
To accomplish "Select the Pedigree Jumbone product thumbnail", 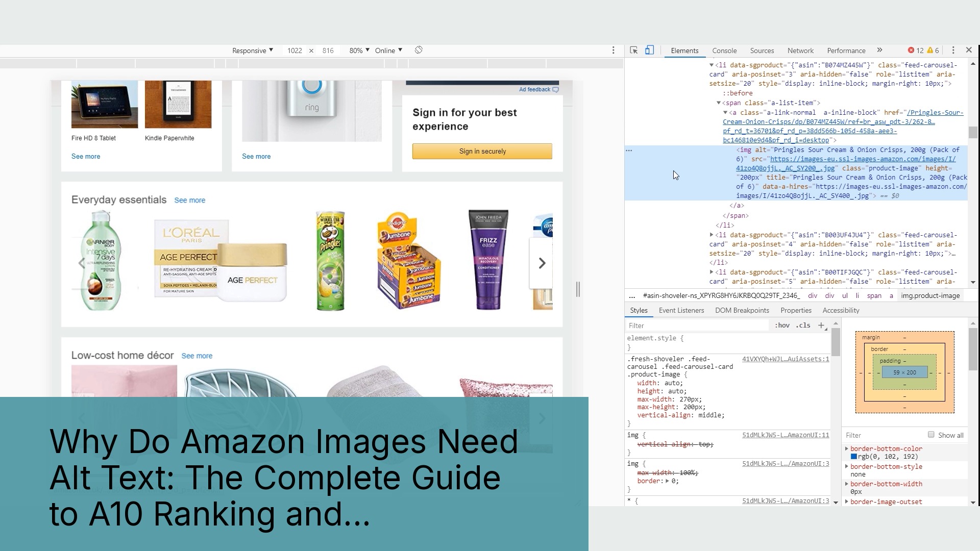I will (408, 261).
